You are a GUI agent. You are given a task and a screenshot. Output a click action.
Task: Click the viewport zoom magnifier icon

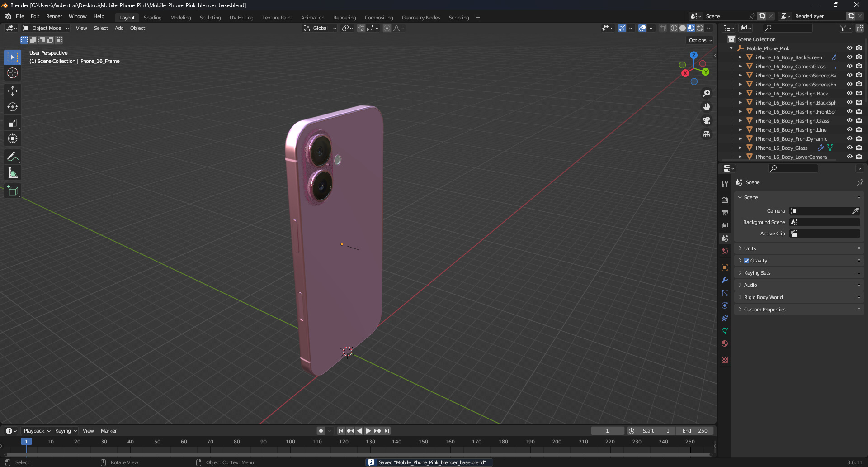pos(707,93)
